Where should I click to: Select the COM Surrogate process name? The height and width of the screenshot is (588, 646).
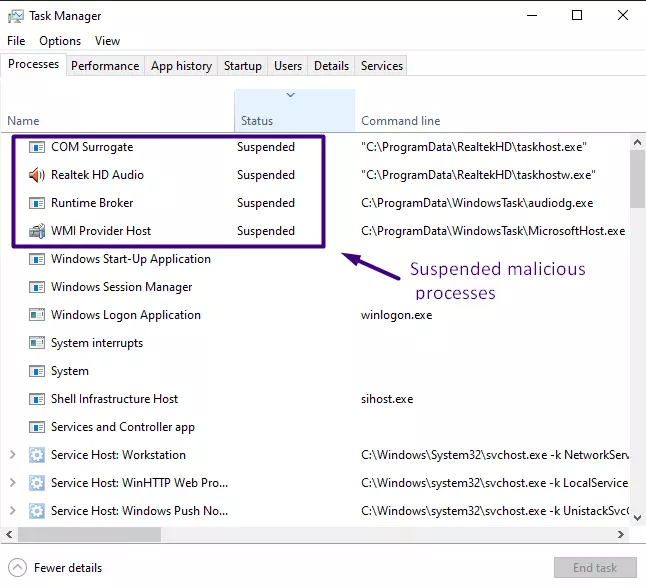point(92,147)
